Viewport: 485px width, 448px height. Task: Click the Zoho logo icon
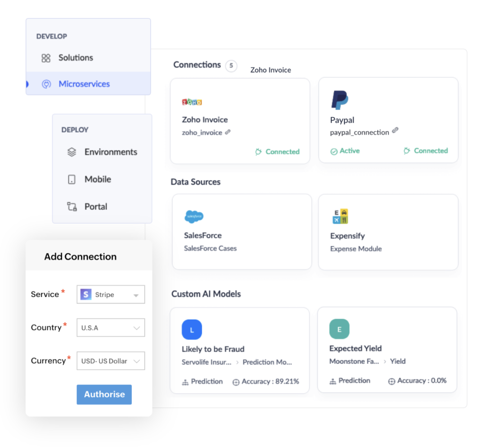(x=192, y=102)
